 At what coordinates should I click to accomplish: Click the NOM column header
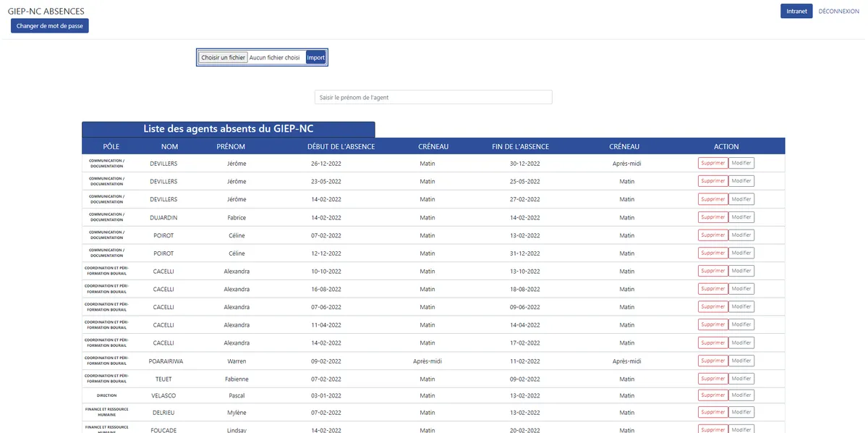(170, 146)
